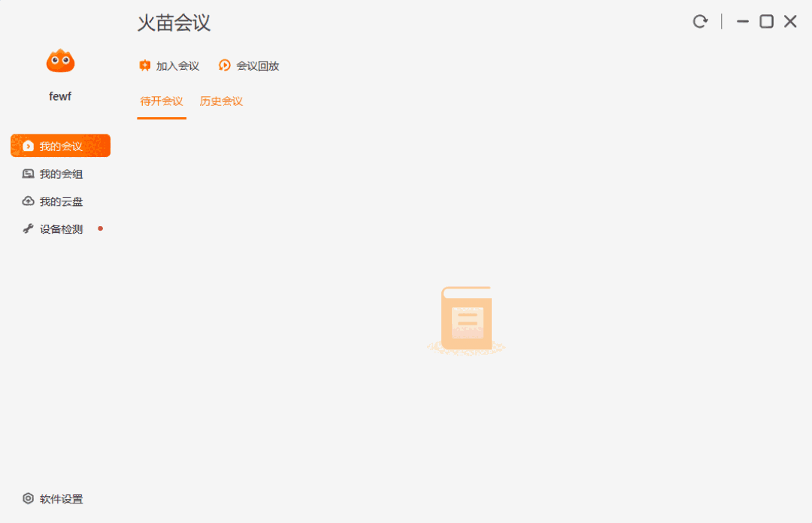812x523 pixels.
Task: Open the 会议回放 meeting replay feature
Action: click(x=249, y=65)
